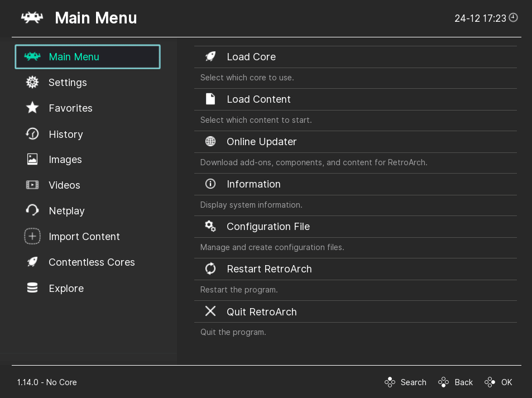
Task: Click the Favorites star icon
Action: pyautogui.click(x=32, y=108)
